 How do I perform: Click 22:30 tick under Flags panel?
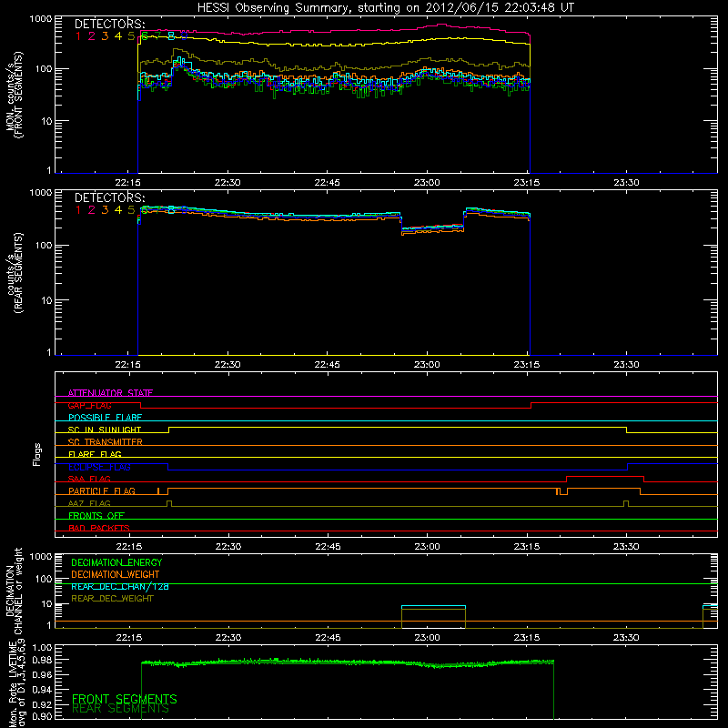[227, 547]
